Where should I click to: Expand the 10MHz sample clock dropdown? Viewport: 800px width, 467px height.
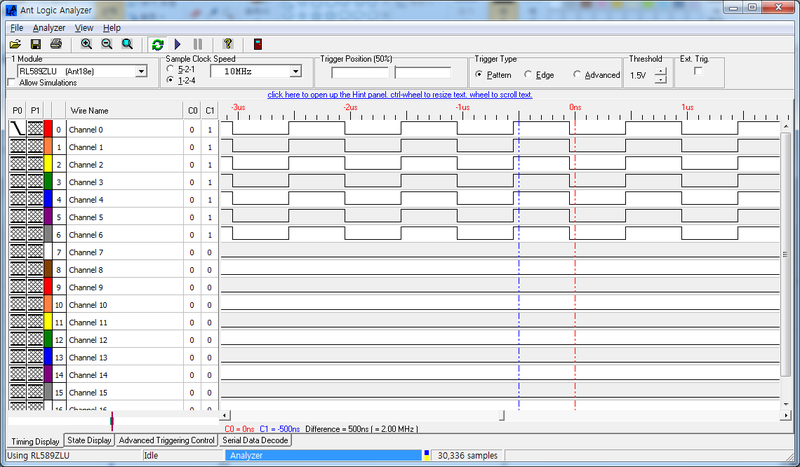click(295, 71)
